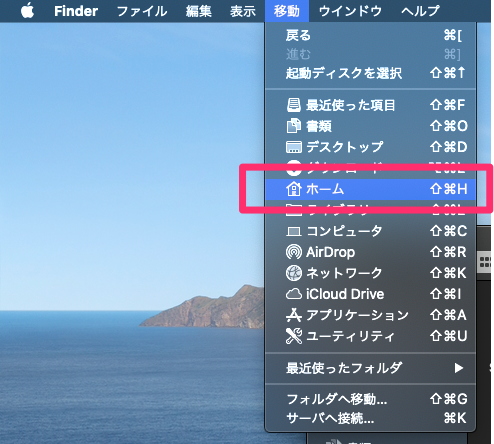494x444 pixels.
Task: Click the デスクトップ icon
Action: (x=294, y=147)
